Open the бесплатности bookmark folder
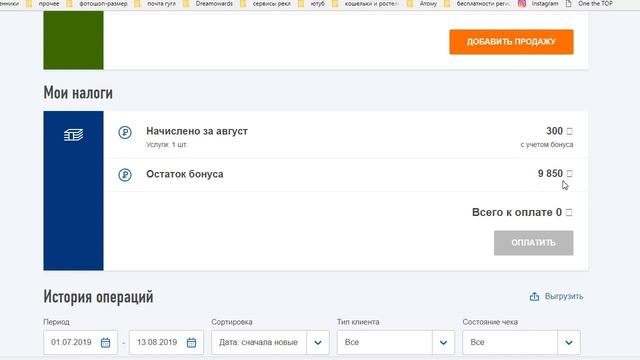This screenshot has height=360, width=640. click(477, 4)
